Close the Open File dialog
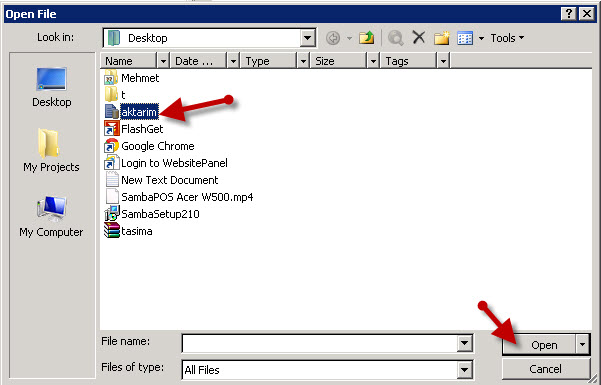The image size is (601, 385). 587,14
